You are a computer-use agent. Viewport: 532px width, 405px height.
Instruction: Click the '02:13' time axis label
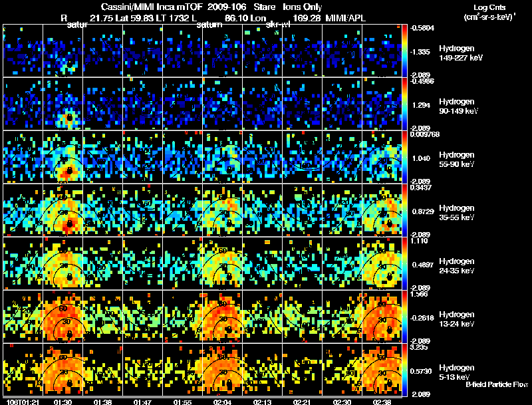pyautogui.click(x=262, y=402)
